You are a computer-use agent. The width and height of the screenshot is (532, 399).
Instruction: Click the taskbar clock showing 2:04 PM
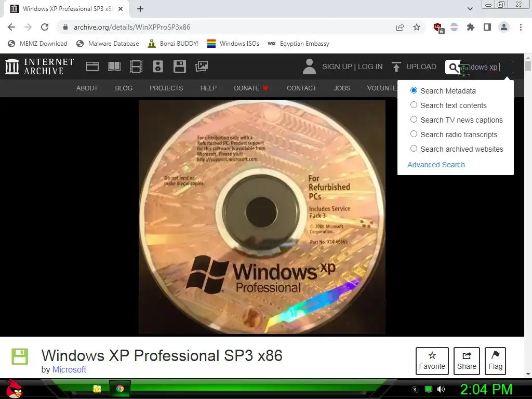486,389
